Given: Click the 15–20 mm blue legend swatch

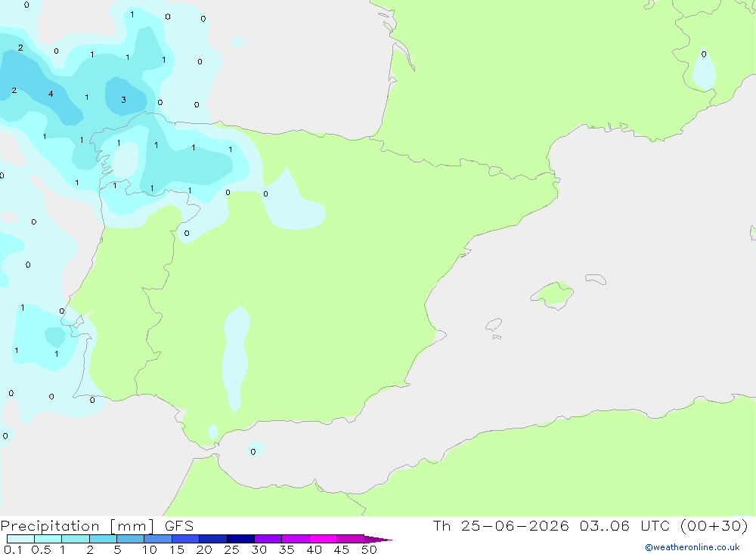Looking at the screenshot, I should pos(185,539).
